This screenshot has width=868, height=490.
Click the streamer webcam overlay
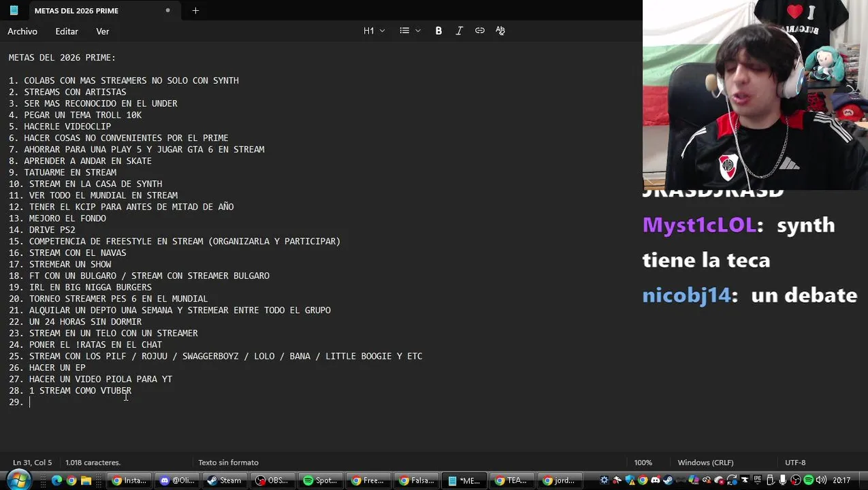pyautogui.click(x=755, y=95)
